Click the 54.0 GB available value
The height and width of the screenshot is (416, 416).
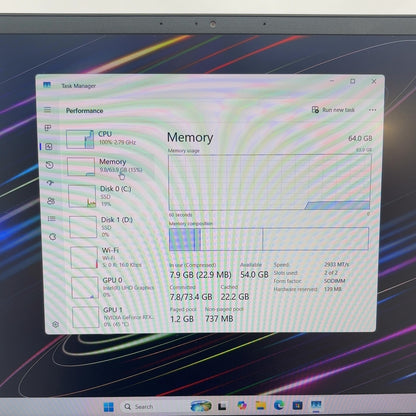254,275
